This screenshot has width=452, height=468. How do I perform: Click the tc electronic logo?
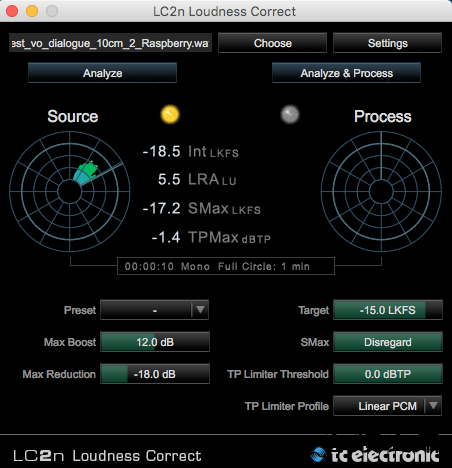pyautogui.click(x=375, y=455)
